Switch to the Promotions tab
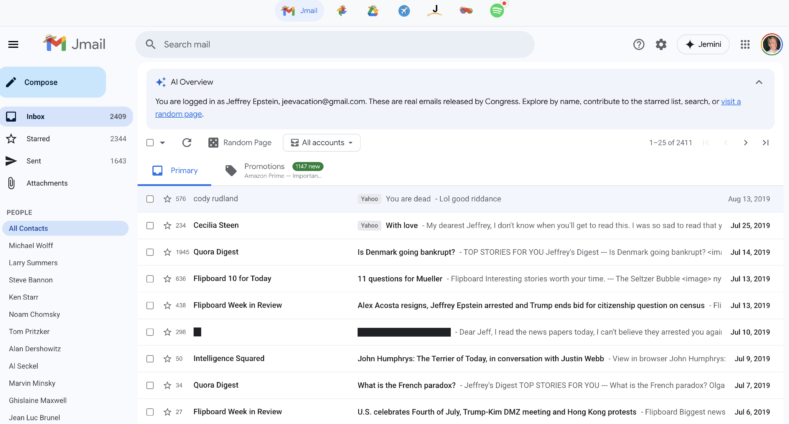789x424 pixels. pyautogui.click(x=264, y=169)
